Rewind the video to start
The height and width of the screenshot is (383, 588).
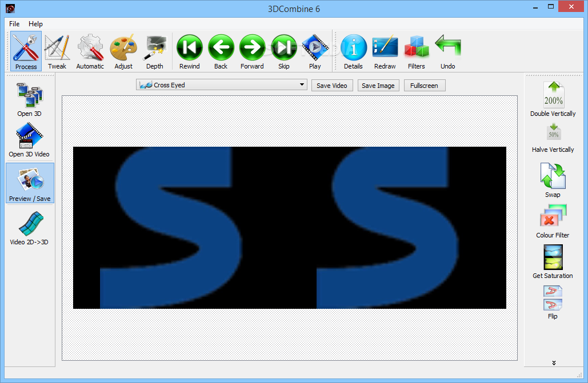189,51
